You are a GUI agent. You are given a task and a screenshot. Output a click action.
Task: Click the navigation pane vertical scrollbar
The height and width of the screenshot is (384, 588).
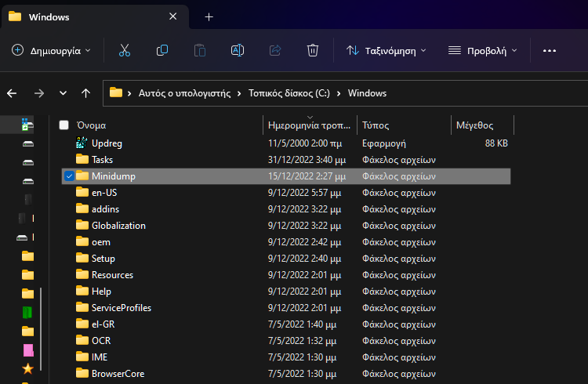coord(41,329)
